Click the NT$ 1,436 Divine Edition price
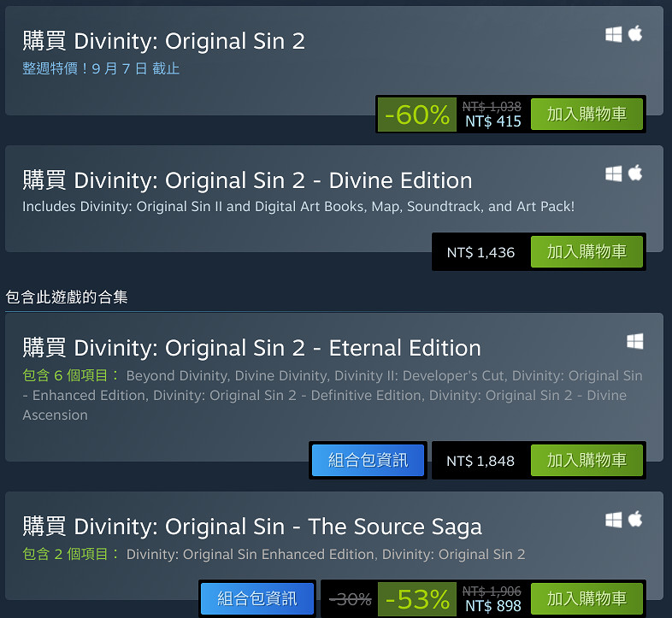The image size is (672, 618). [480, 252]
